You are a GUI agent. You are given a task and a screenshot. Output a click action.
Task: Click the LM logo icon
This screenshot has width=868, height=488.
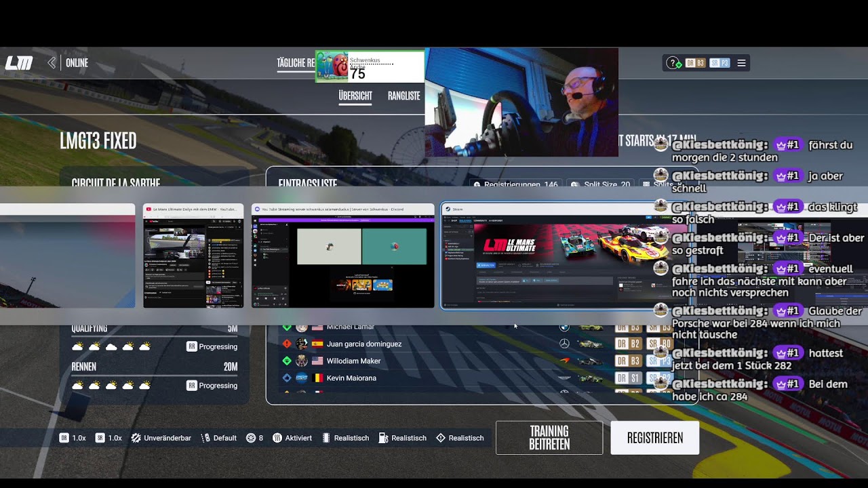tap(19, 63)
